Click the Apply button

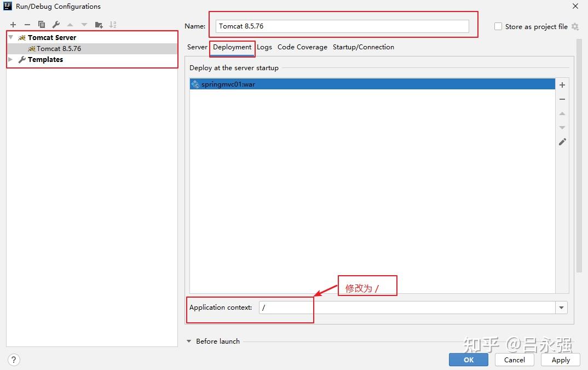pos(561,360)
